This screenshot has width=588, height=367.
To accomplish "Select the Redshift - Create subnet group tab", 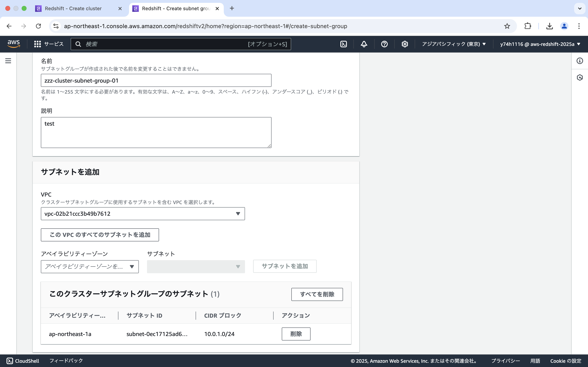I will pos(173,9).
